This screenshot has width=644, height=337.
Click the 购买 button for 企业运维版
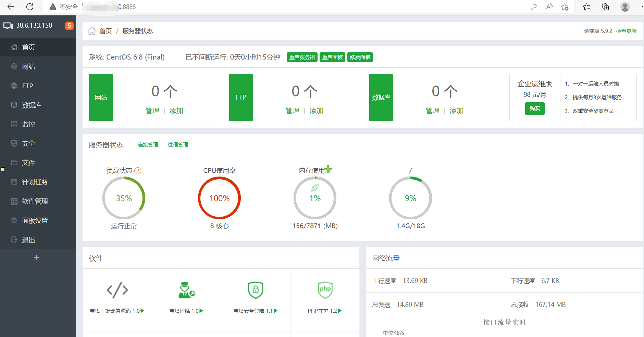(535, 109)
